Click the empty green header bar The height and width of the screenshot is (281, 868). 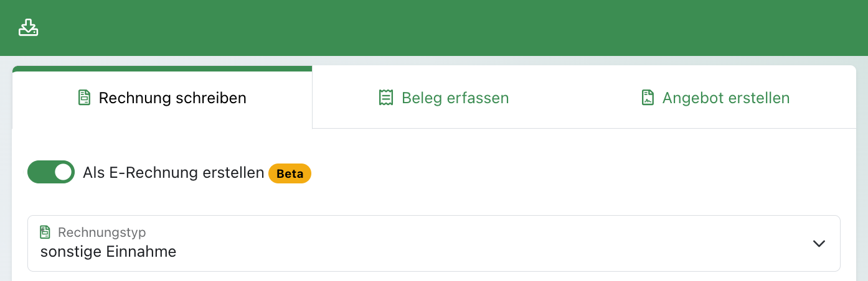tap(436, 28)
